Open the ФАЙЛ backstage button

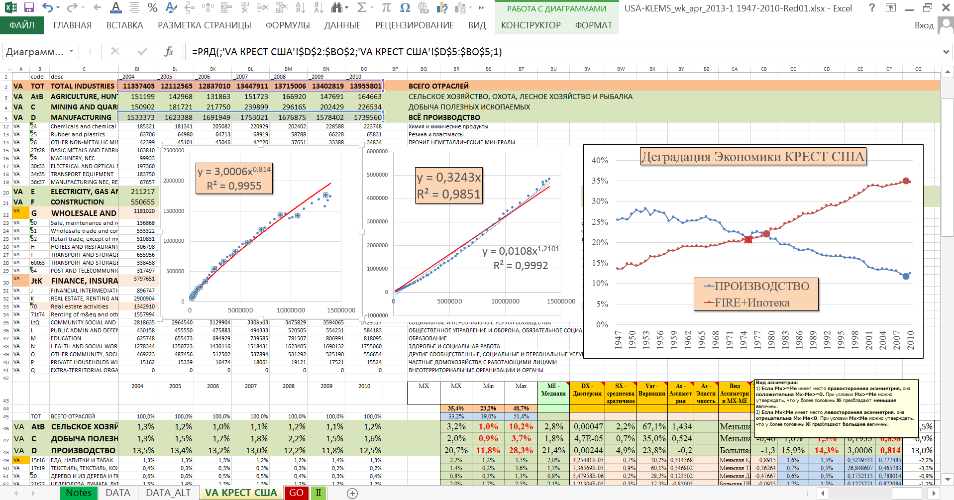21,22
